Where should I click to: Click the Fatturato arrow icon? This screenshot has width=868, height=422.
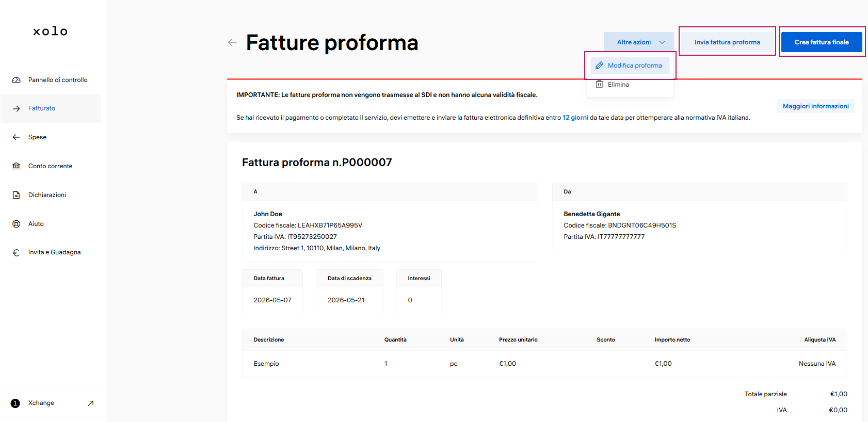tap(17, 108)
